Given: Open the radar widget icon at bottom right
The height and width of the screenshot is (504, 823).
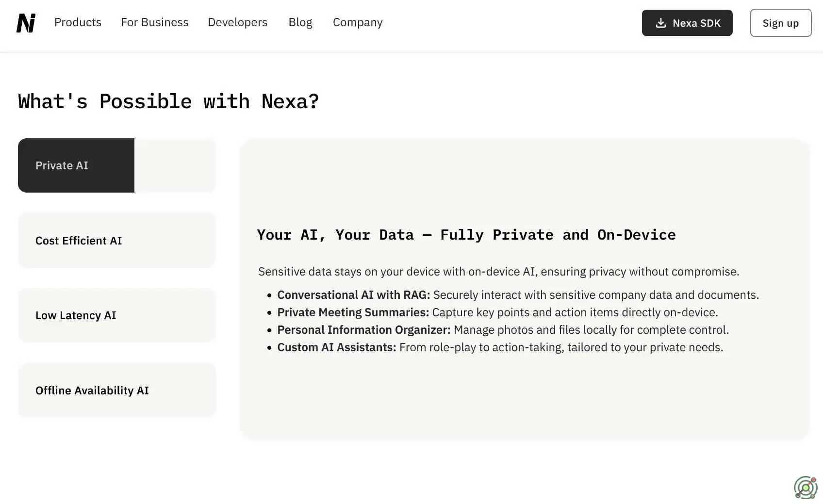Looking at the screenshot, I should point(806,488).
